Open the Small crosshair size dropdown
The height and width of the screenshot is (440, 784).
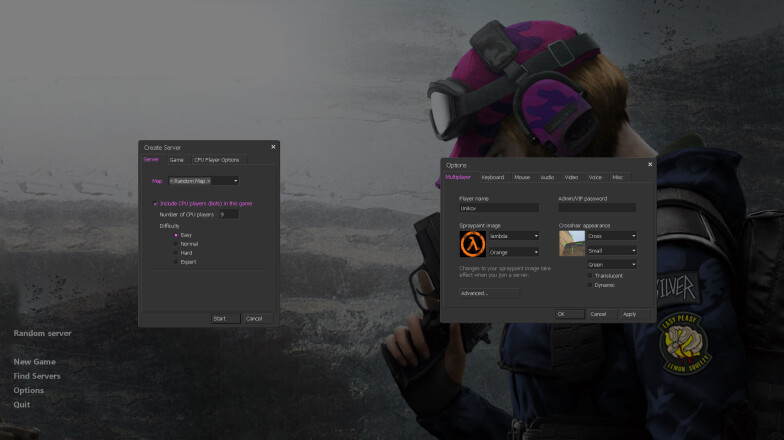pyautogui.click(x=612, y=250)
